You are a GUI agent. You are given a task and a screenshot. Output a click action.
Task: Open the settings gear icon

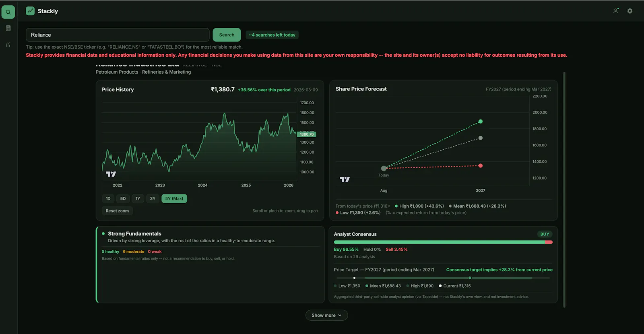pos(630,11)
